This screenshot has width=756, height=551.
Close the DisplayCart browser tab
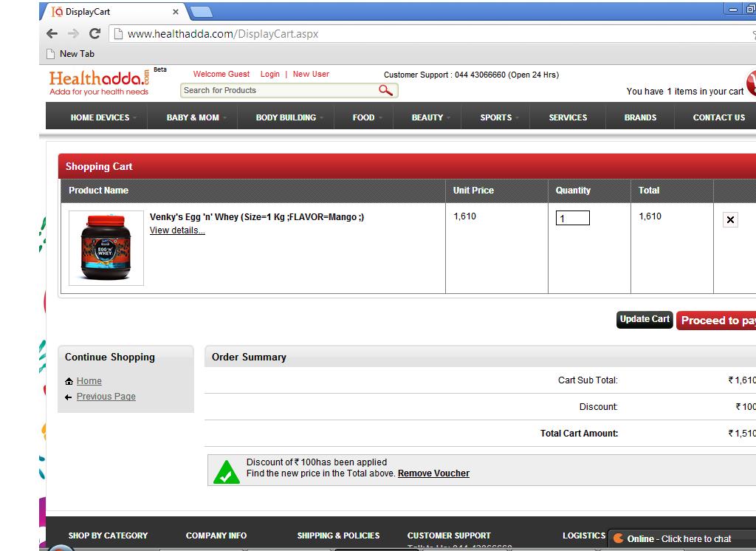tap(176, 12)
